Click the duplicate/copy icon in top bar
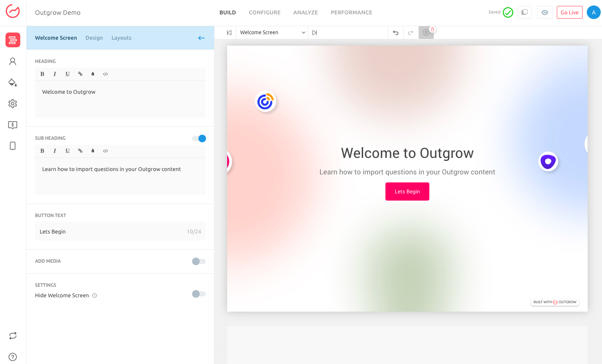602x364 pixels. (x=524, y=12)
